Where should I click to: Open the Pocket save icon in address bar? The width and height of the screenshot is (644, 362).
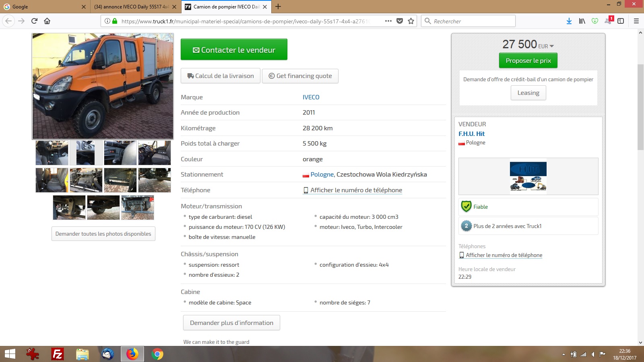400,21
